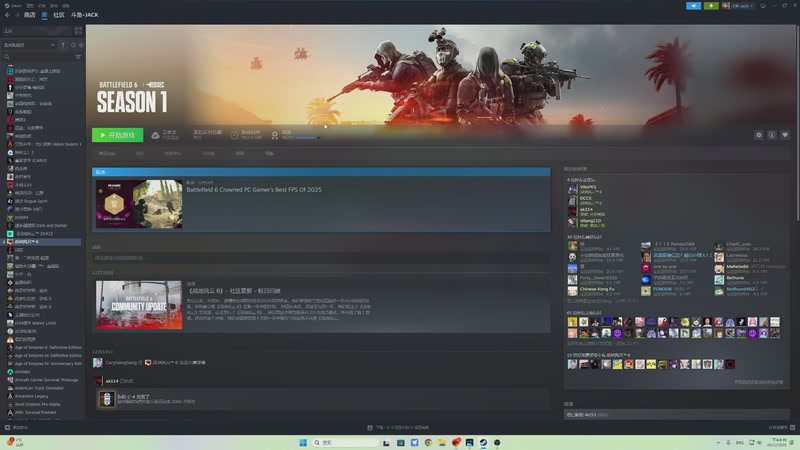Open the 社区 community tab
This screenshot has width=800, height=450.
coord(59,15)
